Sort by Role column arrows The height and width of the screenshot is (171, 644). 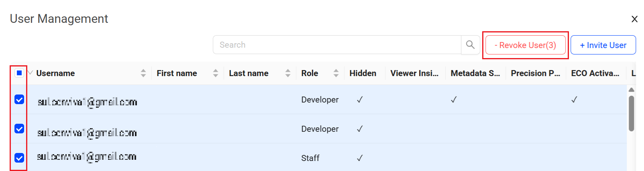[x=336, y=73]
